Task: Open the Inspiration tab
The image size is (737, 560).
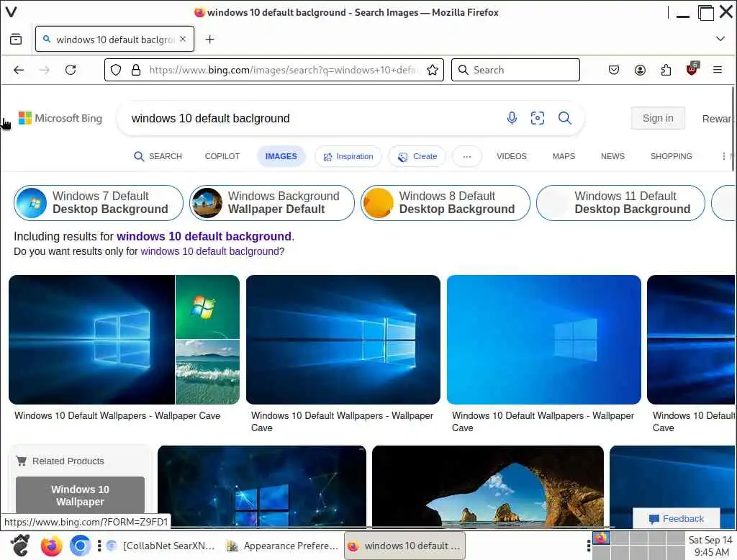Action: click(348, 156)
